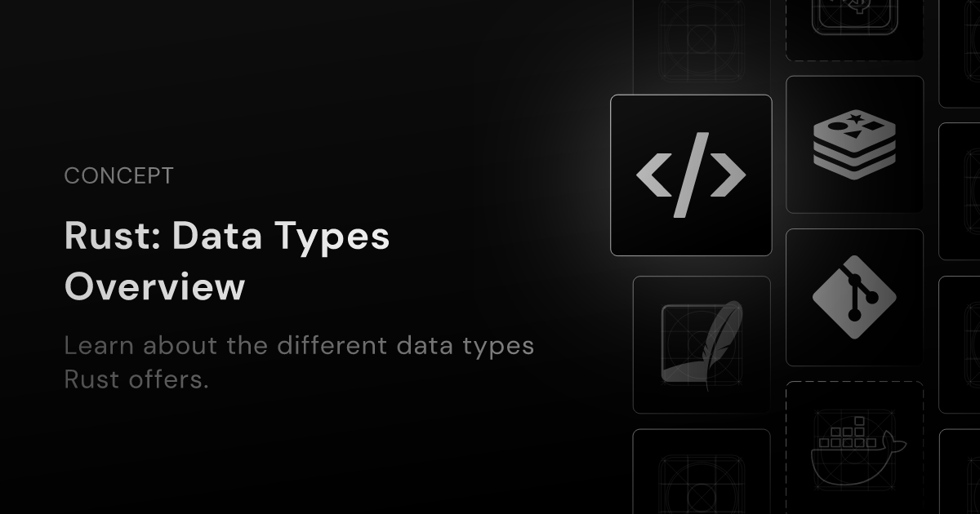This screenshot has width=980, height=514.
Task: Click the partial tile right of Git icon
Action: [960, 344]
